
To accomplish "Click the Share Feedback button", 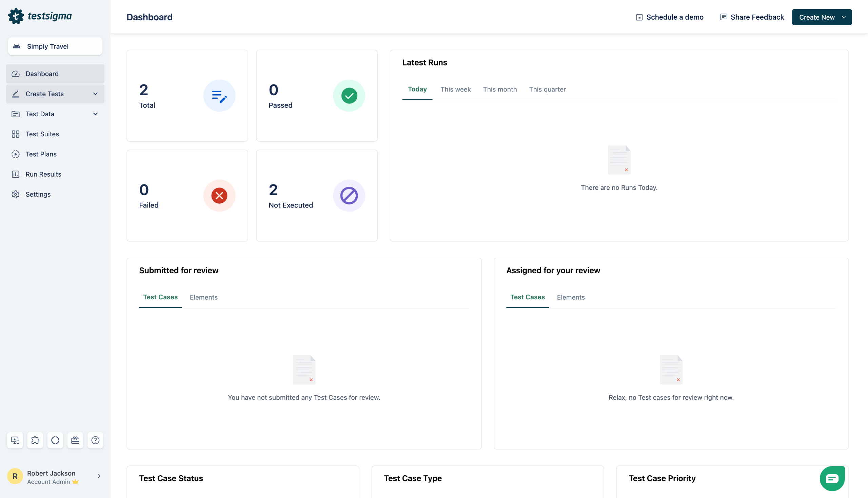I will pyautogui.click(x=752, y=17).
